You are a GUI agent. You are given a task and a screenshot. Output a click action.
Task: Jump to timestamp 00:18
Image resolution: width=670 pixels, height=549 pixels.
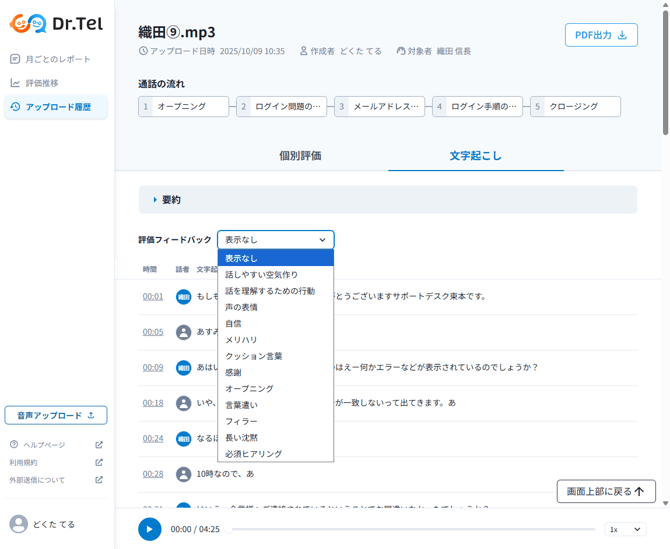(x=153, y=403)
